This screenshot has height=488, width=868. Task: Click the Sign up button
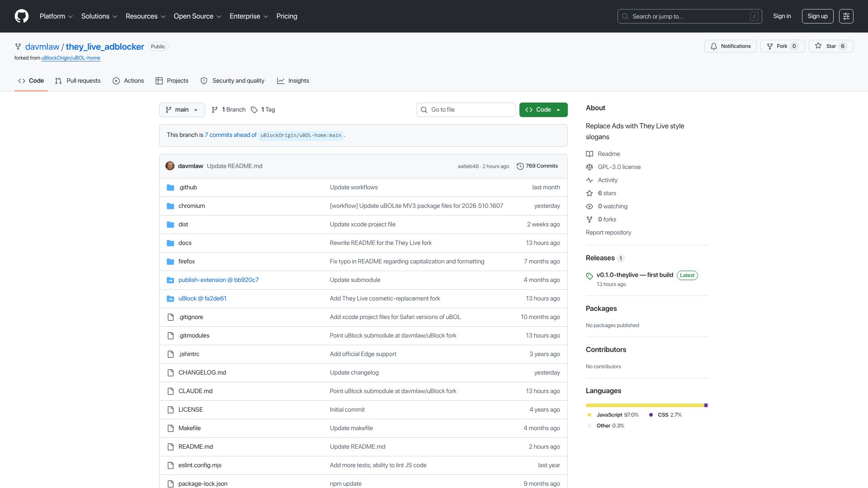point(817,16)
